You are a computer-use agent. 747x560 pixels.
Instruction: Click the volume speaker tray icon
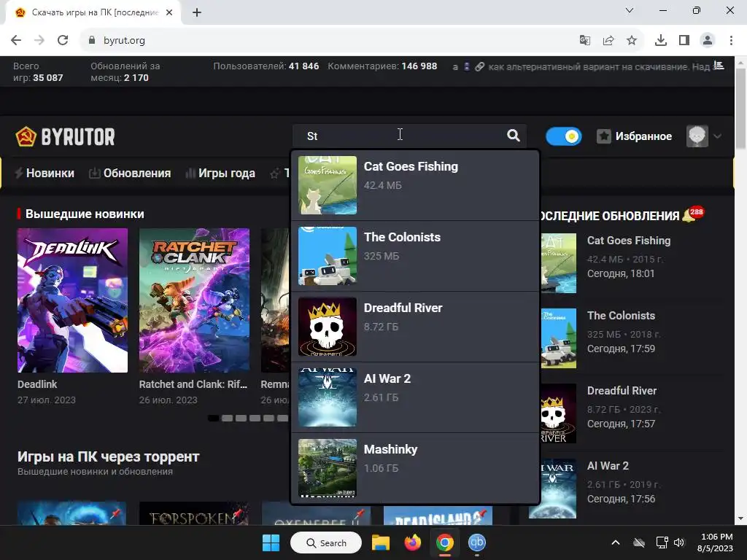click(x=679, y=542)
